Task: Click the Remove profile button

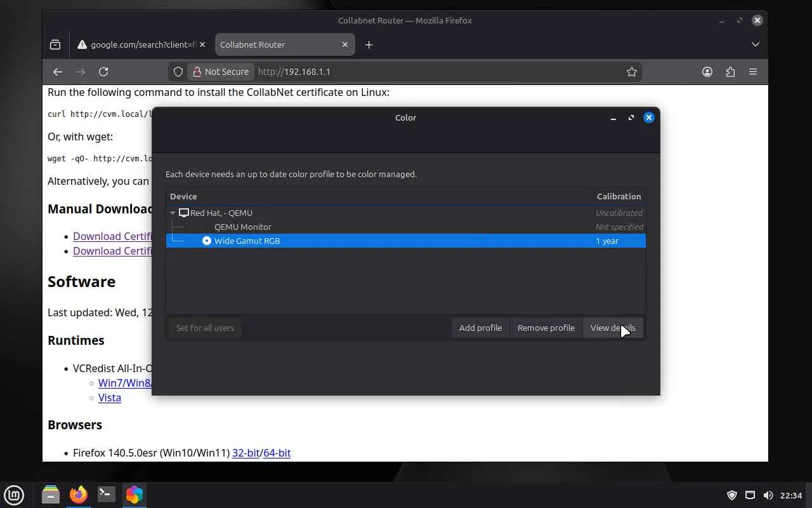Action: point(546,328)
